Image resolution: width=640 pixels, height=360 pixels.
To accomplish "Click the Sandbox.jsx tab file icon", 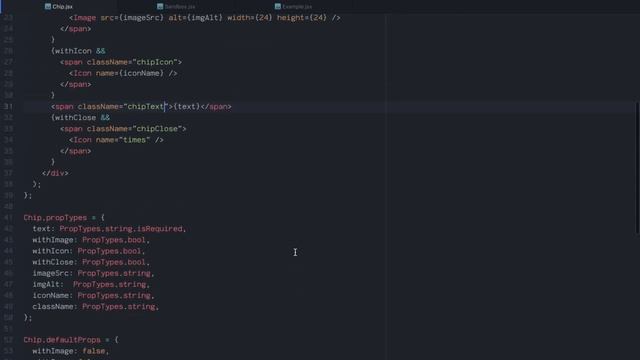I will point(160,7).
